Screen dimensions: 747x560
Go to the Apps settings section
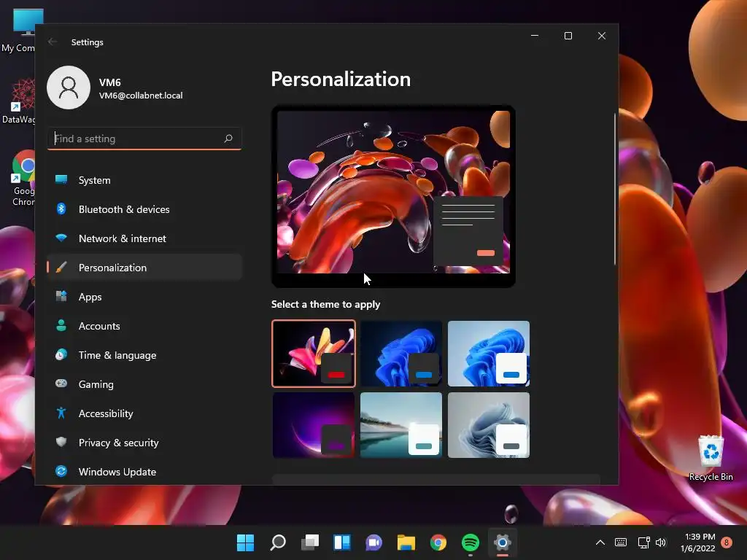[x=144, y=297]
